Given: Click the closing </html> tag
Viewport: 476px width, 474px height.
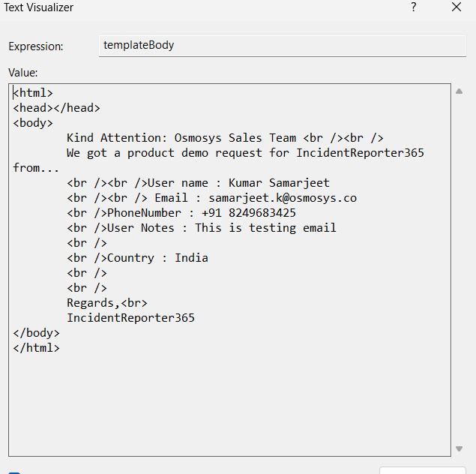Looking at the screenshot, I should [36, 348].
